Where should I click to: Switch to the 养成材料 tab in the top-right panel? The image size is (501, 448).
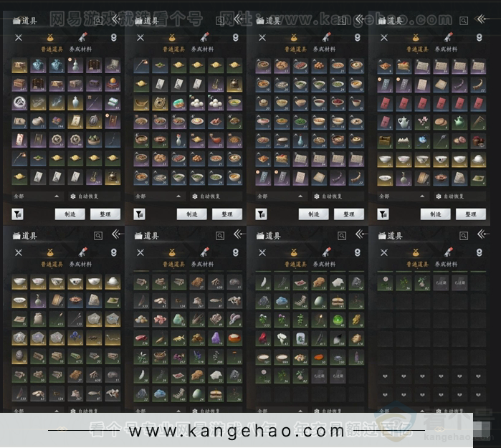446,49
